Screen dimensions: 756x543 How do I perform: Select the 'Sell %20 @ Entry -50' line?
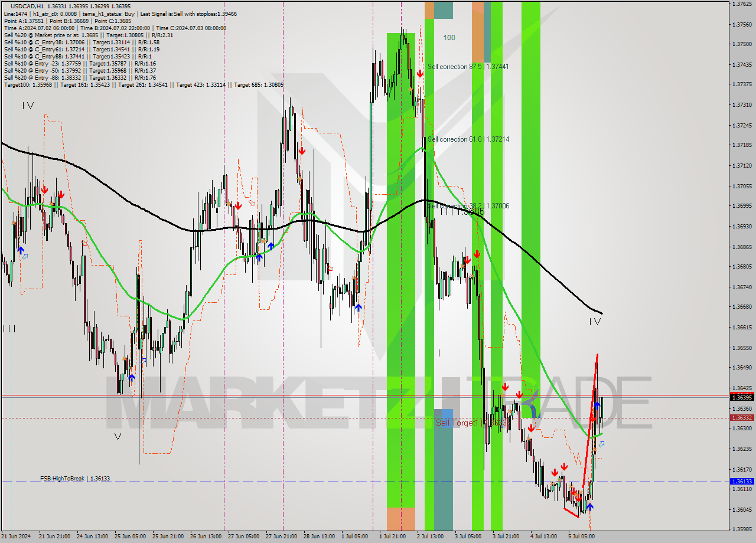(80, 70)
